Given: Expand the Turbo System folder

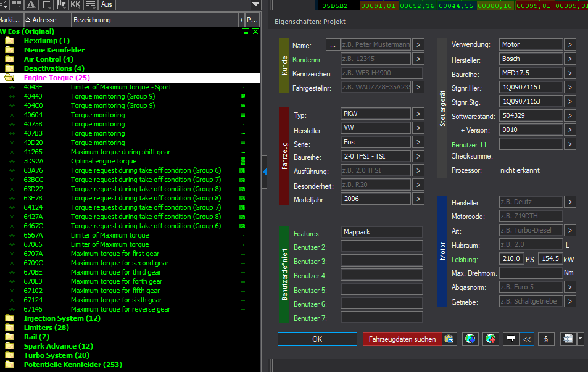Looking at the screenshot, I should [10, 355].
